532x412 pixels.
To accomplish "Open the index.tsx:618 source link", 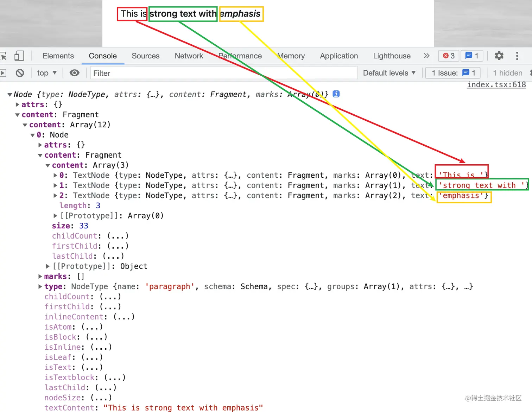I will pyautogui.click(x=496, y=84).
